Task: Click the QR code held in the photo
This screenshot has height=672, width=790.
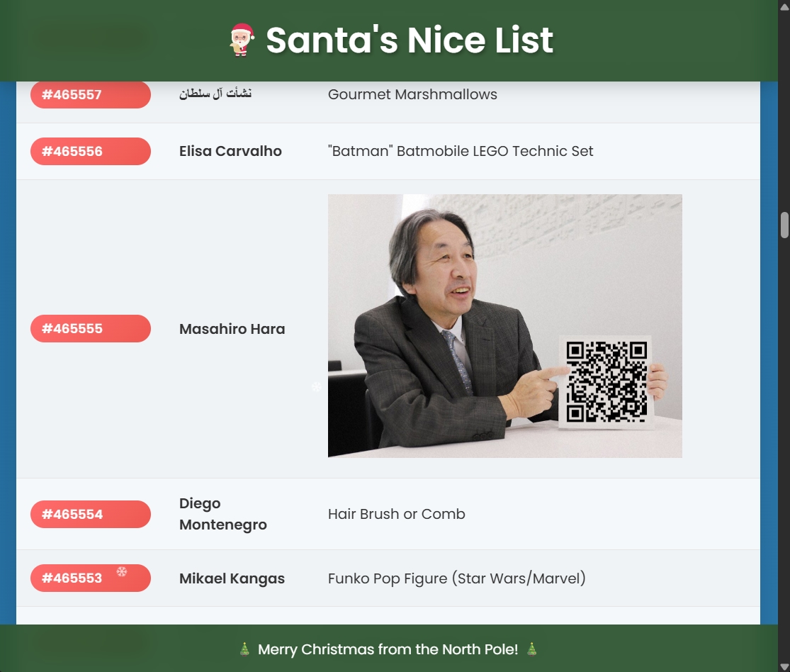Action: click(x=606, y=382)
